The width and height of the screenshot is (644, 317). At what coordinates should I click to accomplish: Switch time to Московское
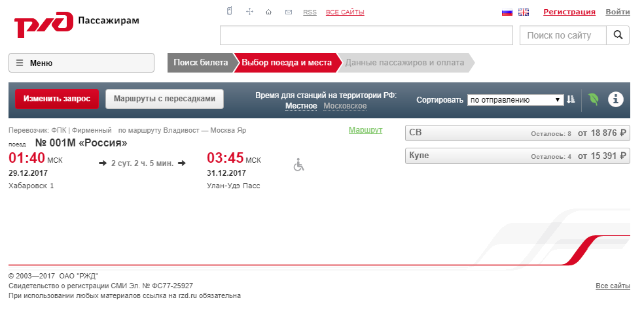point(345,107)
